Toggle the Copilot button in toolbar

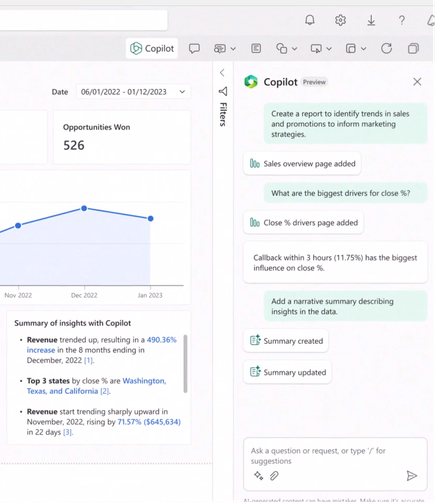pos(152,48)
